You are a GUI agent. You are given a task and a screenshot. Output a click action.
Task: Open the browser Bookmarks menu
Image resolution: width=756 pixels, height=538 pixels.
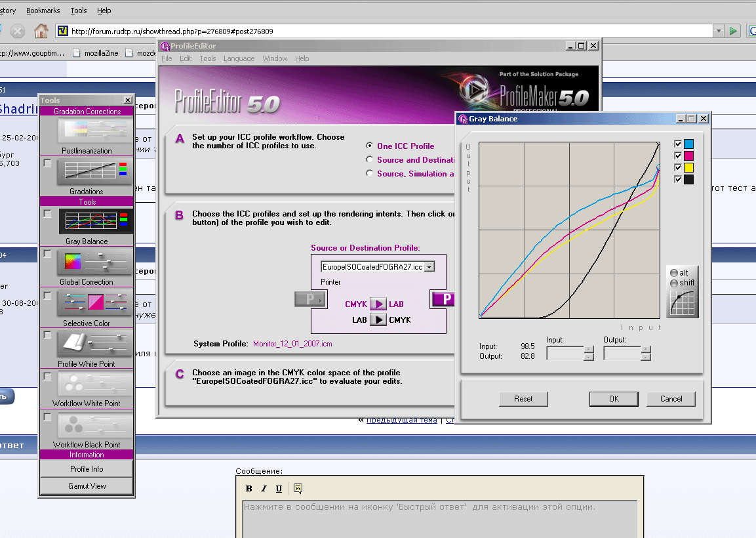(x=43, y=10)
